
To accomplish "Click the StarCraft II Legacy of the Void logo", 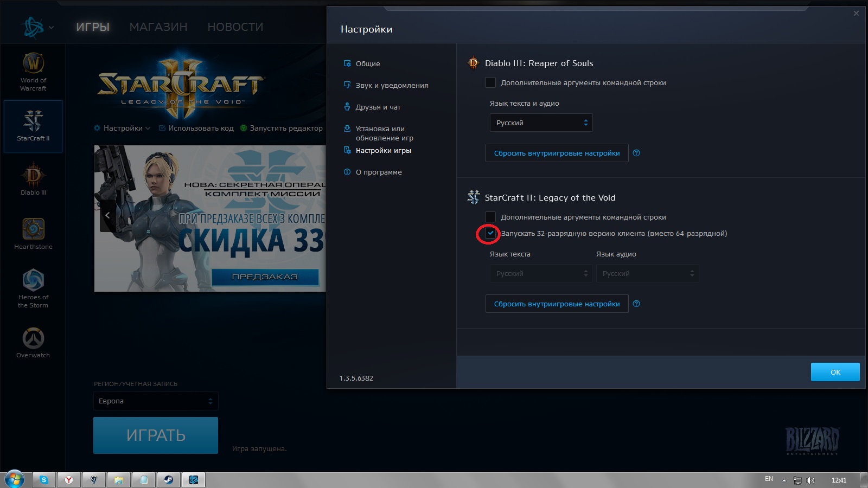I will (181, 84).
